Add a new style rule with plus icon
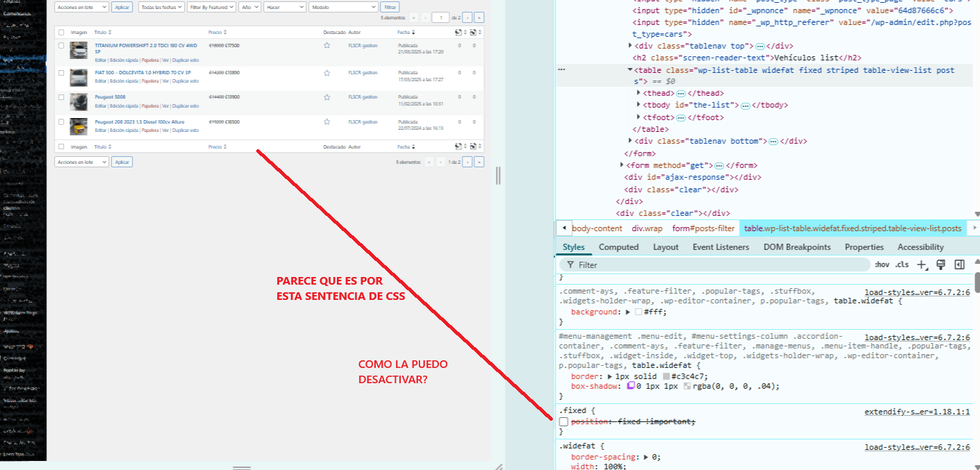 (922, 265)
